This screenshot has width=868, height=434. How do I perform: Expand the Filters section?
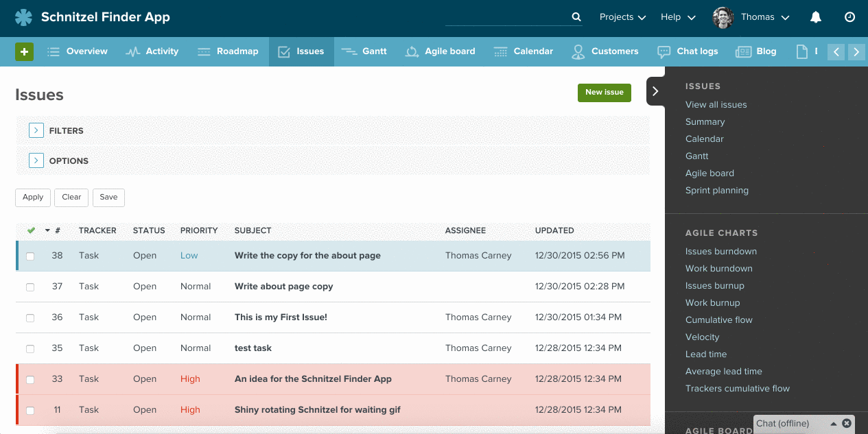click(36, 130)
